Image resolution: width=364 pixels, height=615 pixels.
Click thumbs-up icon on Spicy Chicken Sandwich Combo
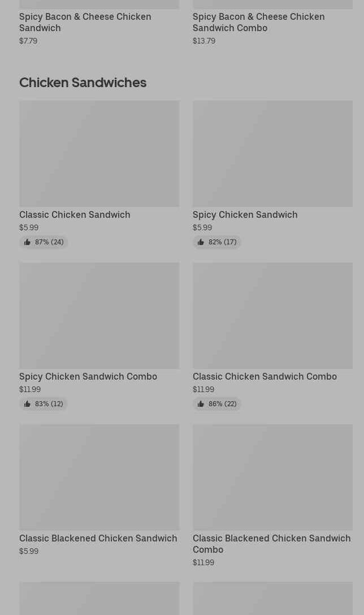click(27, 404)
